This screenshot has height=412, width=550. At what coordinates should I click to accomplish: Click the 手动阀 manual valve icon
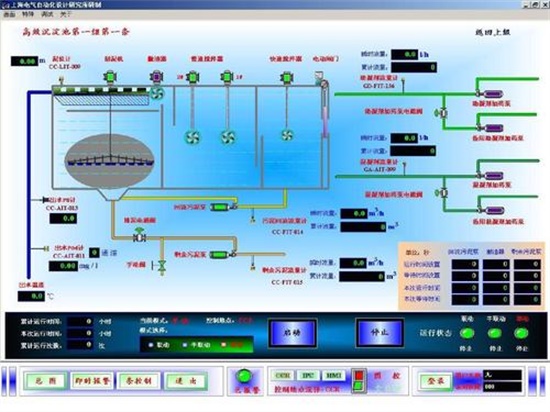[160, 265]
